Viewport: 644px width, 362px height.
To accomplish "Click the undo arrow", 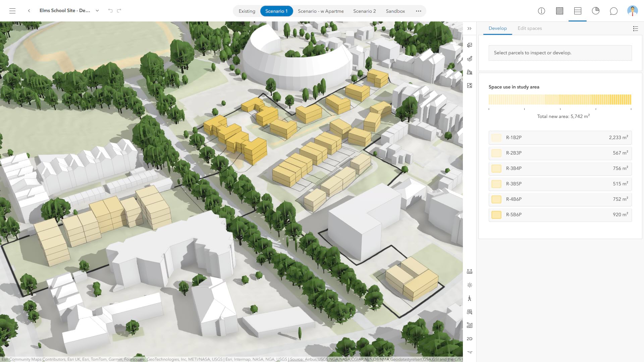I will (x=110, y=11).
